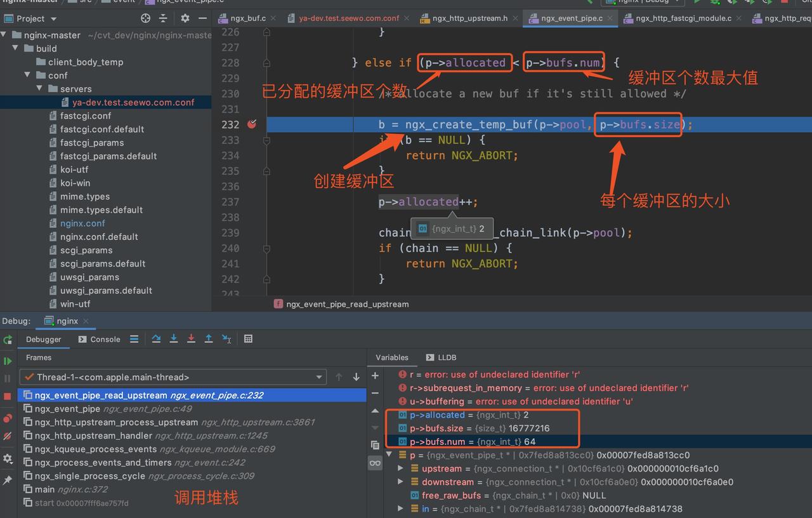Open nginx.conf in project tree
This screenshot has height=518, width=812.
pyautogui.click(x=82, y=223)
